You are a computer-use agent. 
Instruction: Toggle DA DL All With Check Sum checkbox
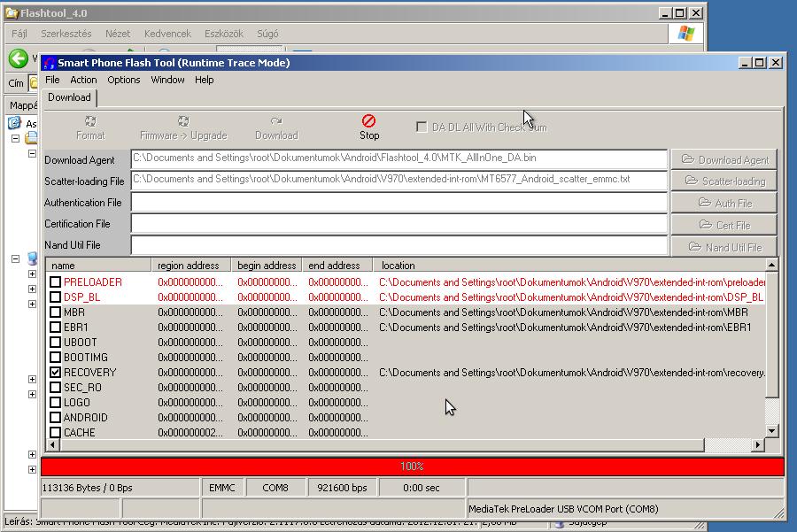coord(422,127)
